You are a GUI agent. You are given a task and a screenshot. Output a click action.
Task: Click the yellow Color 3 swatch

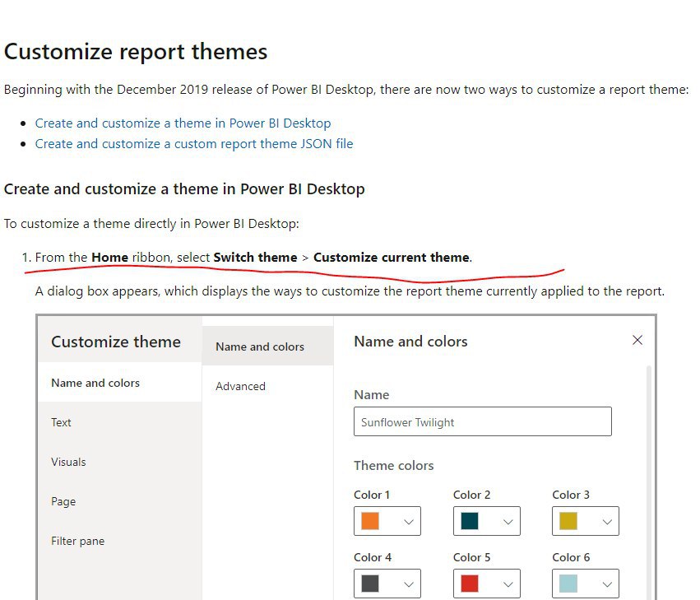(x=568, y=521)
